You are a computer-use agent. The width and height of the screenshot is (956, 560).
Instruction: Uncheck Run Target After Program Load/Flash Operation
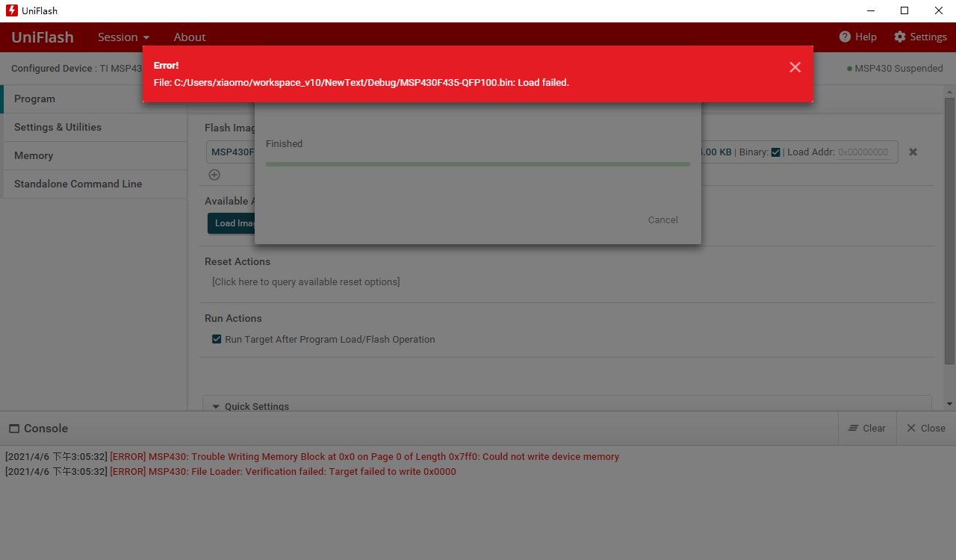(x=217, y=339)
